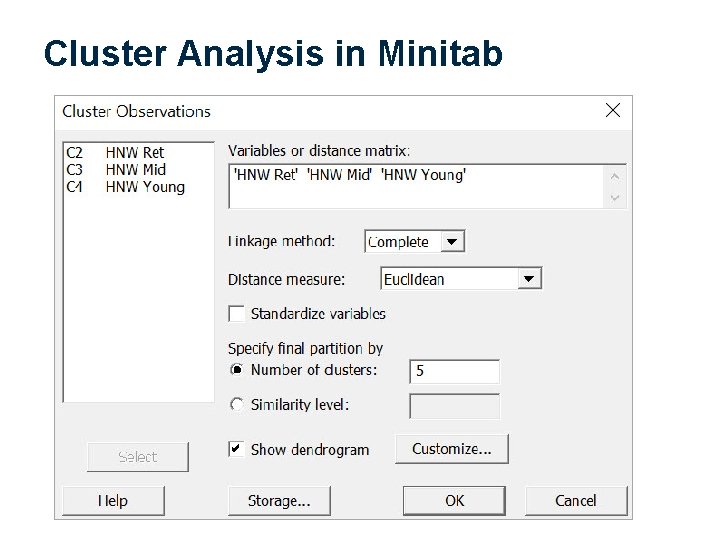Click the Number of clusters value field

pos(454,371)
